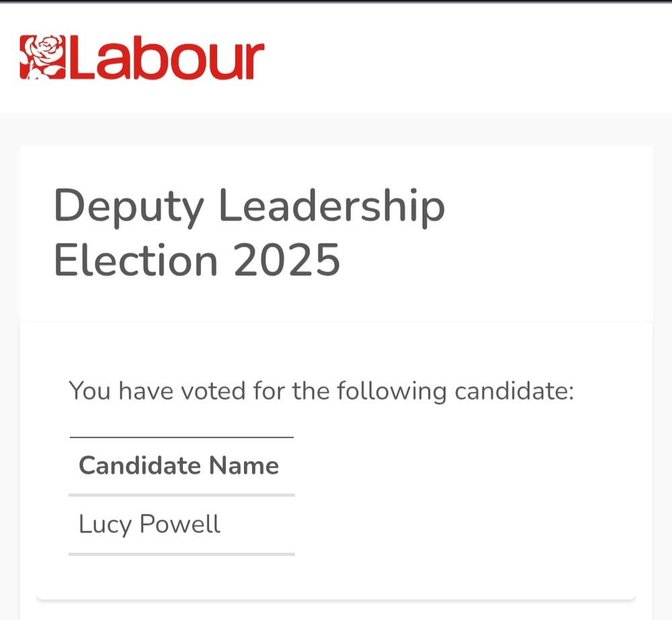
Task: Click the word "Leadership" in the heading
Action: 331,208
